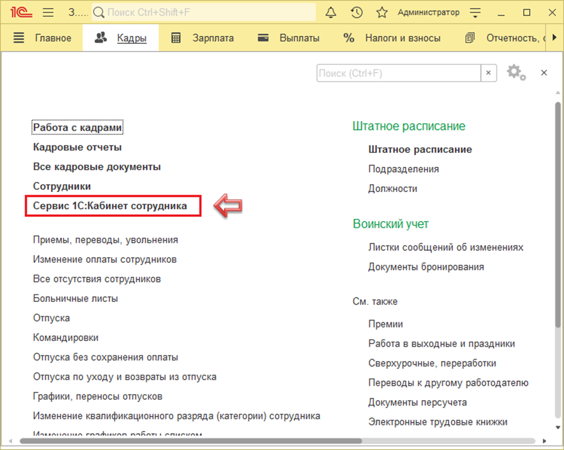Open Налоги и взносы section

(x=392, y=38)
